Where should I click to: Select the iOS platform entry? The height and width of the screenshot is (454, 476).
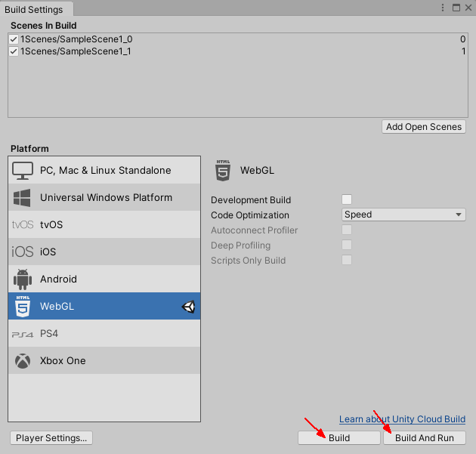[x=104, y=252]
